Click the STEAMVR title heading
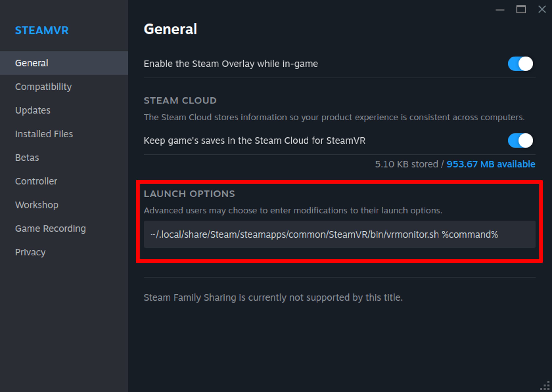The width and height of the screenshot is (552, 392). (42, 30)
